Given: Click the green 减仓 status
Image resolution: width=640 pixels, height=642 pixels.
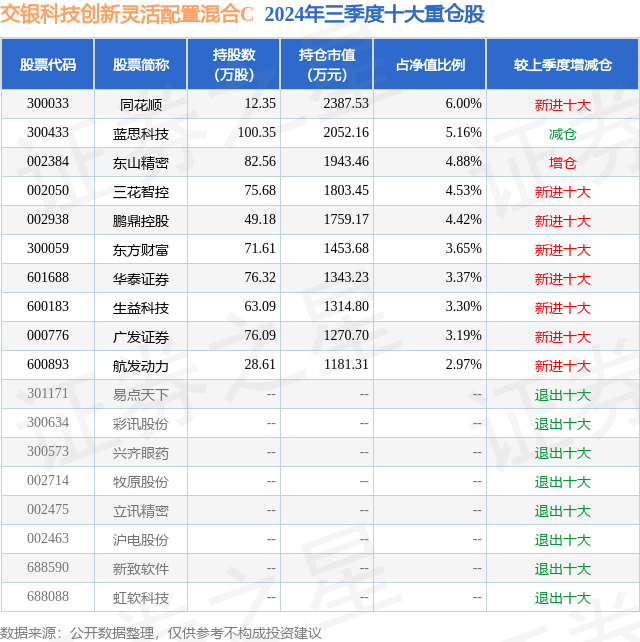Looking at the screenshot, I should pyautogui.click(x=563, y=134).
